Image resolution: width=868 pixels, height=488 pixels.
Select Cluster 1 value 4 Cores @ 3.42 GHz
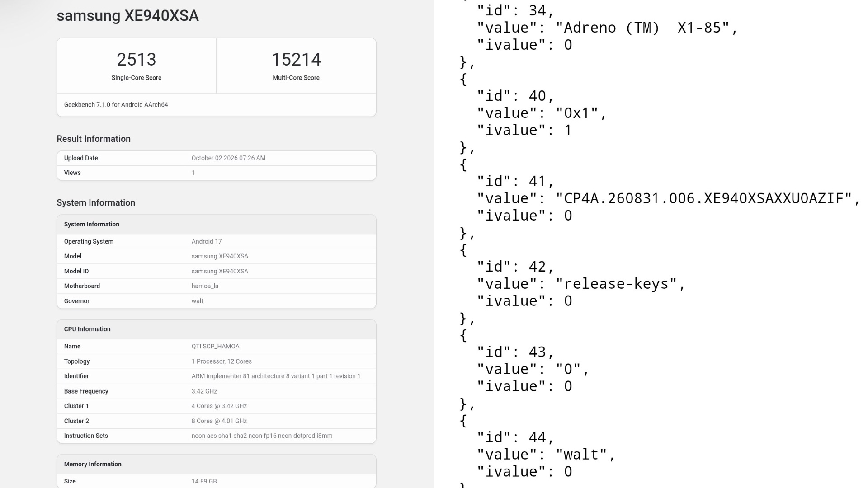[x=219, y=406]
